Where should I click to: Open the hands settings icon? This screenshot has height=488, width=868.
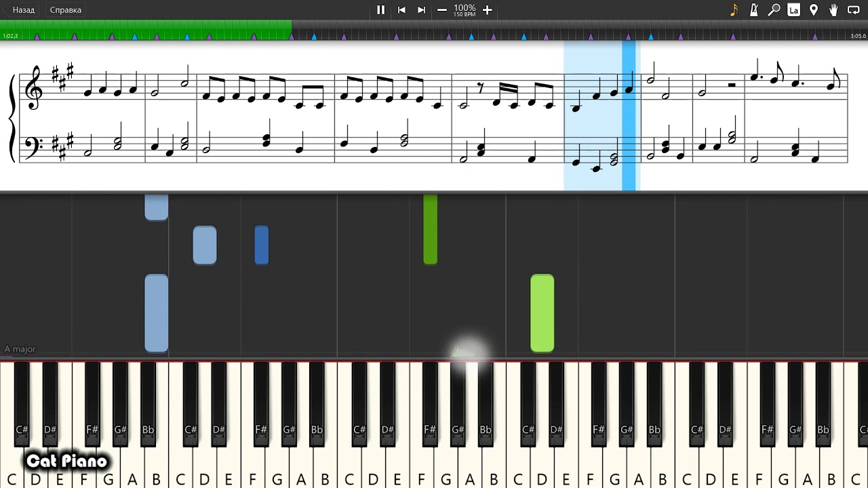click(x=833, y=10)
